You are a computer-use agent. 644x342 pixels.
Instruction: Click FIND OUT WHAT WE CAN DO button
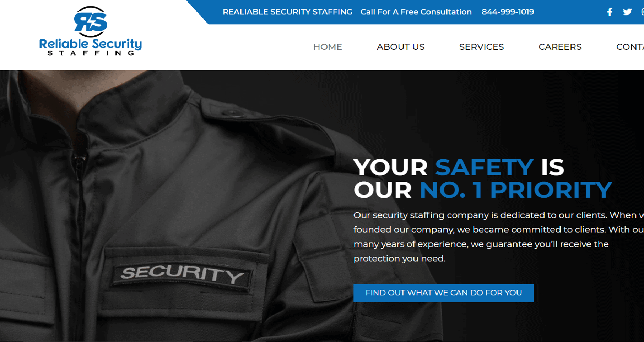click(444, 293)
